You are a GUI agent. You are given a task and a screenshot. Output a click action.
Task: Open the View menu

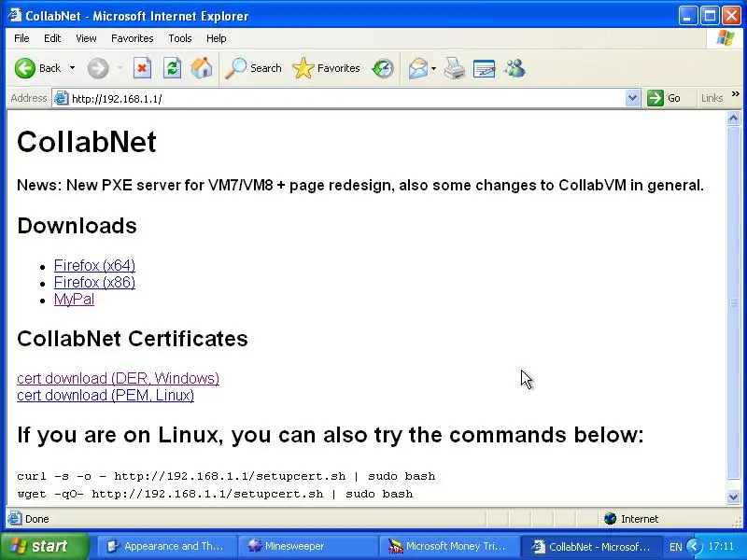[86, 38]
